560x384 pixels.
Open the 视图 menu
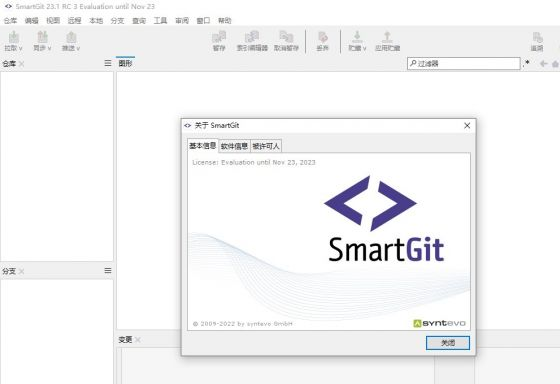pos(53,21)
